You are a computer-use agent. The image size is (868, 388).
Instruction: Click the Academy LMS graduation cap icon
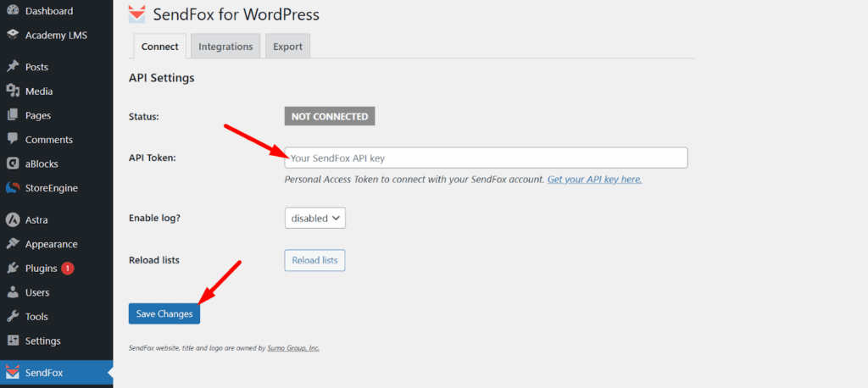pyautogui.click(x=13, y=36)
